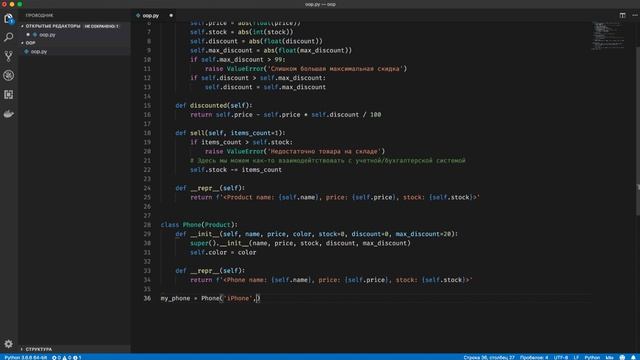Click the feedback smiley in status bar
Screen dimensions: 640x360
tap(622, 357)
